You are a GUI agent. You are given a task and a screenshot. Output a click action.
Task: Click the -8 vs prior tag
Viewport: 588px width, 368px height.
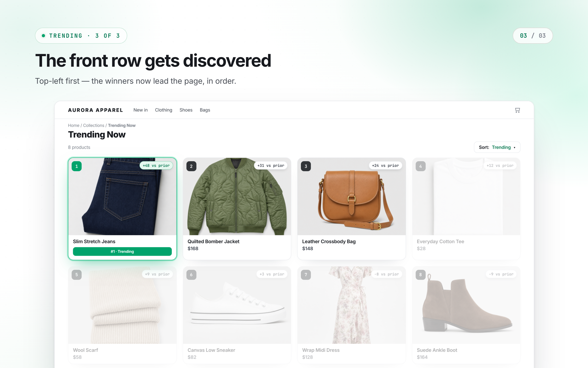387,274
